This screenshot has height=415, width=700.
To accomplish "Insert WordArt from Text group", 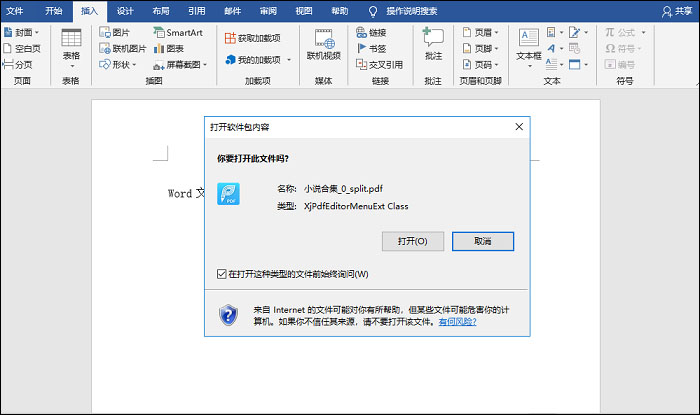I will tap(552, 48).
